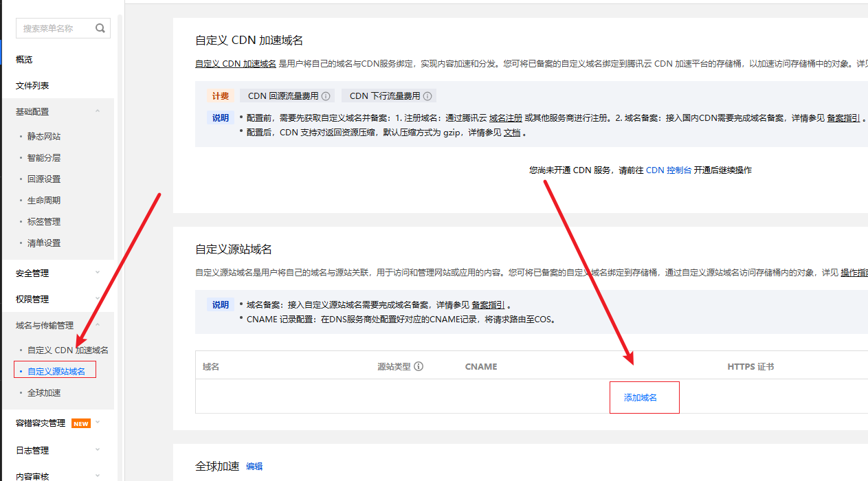Open 生命周期 settings in the sidebar
The height and width of the screenshot is (481, 868).
pyautogui.click(x=44, y=201)
